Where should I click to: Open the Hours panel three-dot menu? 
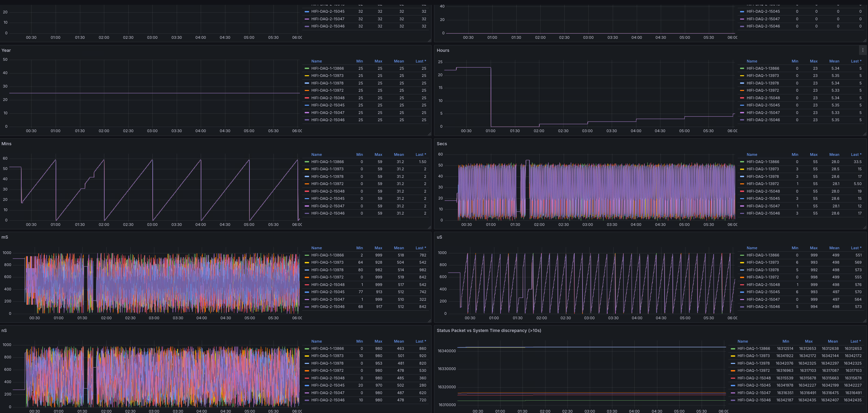tap(863, 50)
